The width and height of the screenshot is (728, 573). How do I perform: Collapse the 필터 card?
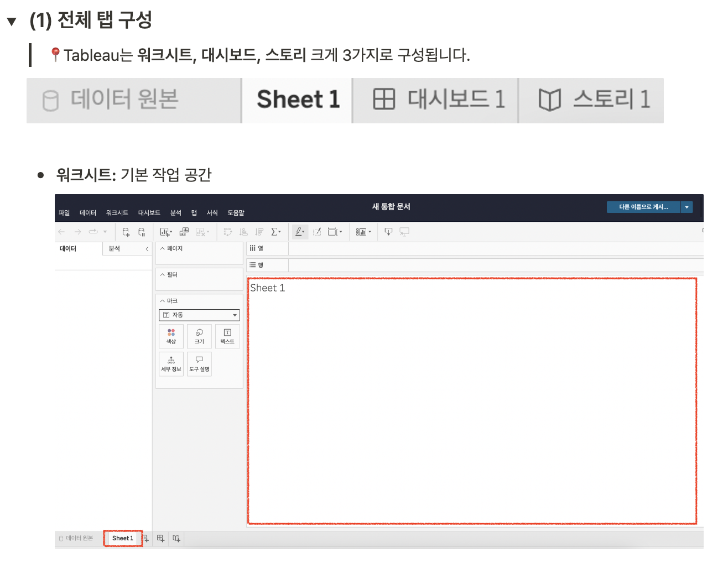[163, 274]
